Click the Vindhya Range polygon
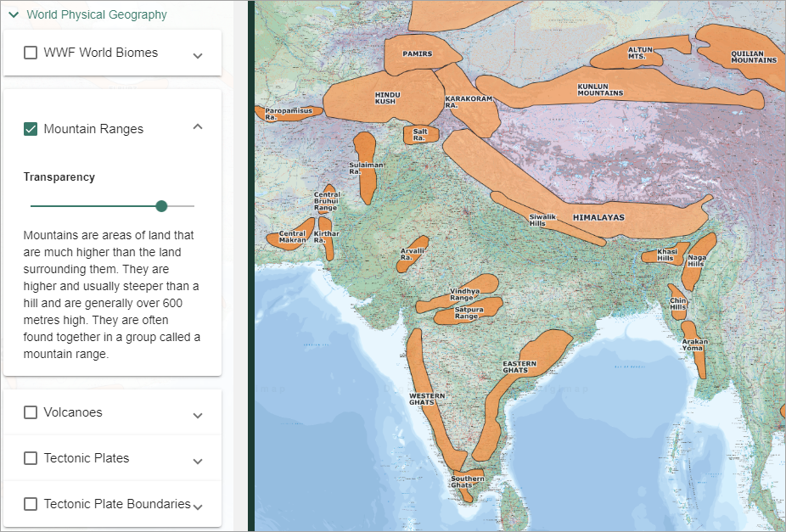The image size is (786, 532). (x=464, y=294)
